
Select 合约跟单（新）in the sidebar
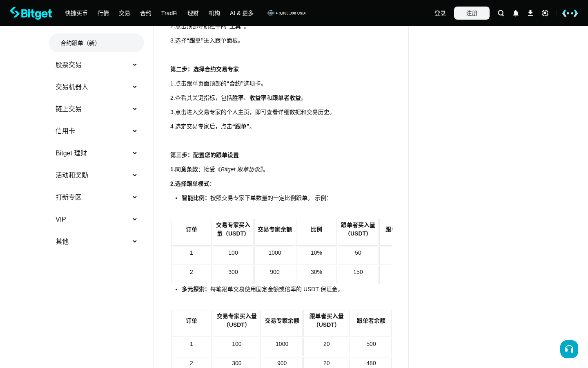tap(96, 43)
